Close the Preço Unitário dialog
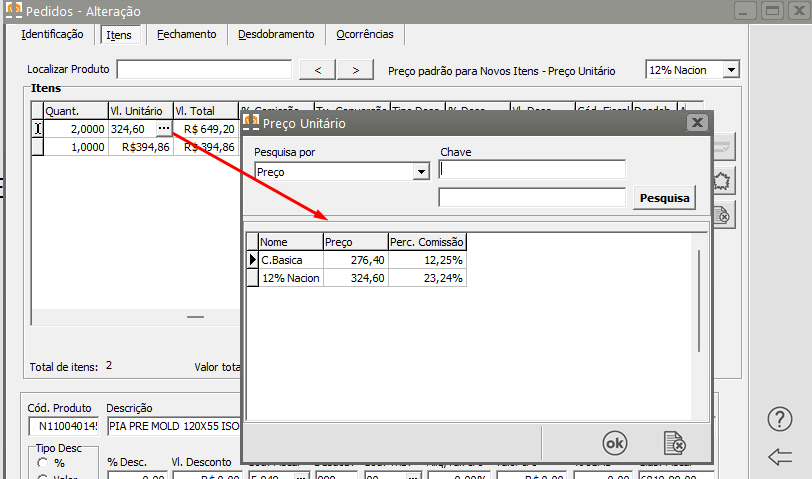This screenshot has width=812, height=479. [x=697, y=123]
